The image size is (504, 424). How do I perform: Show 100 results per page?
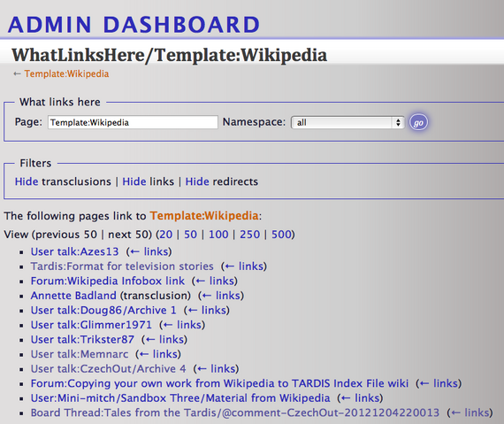(218, 235)
